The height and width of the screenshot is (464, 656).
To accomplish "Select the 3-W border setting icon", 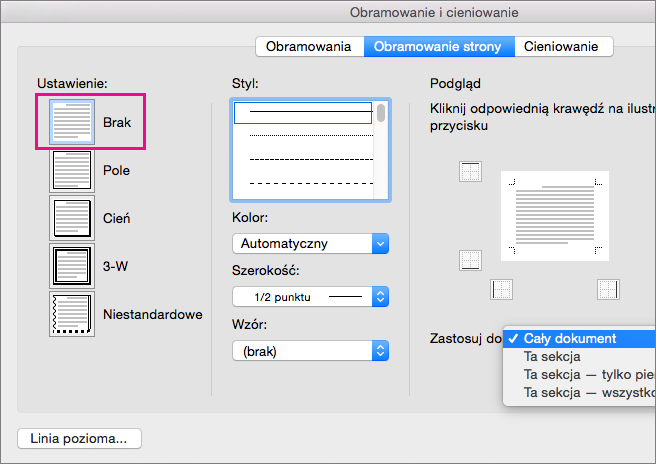I will (x=72, y=266).
